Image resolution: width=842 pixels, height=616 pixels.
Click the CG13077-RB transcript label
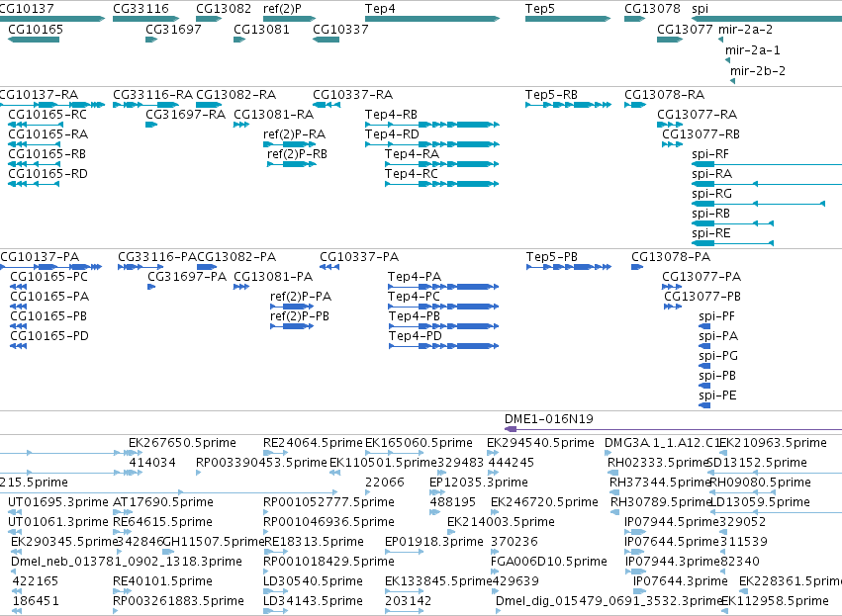pyautogui.click(x=701, y=134)
